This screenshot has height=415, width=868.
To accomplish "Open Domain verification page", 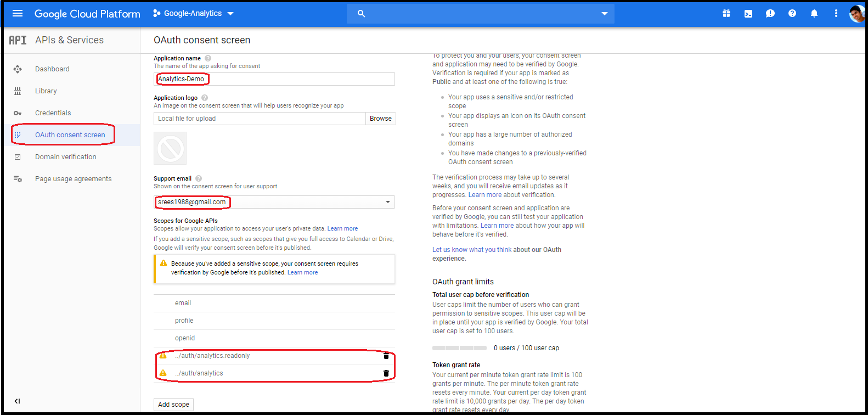I will [66, 157].
